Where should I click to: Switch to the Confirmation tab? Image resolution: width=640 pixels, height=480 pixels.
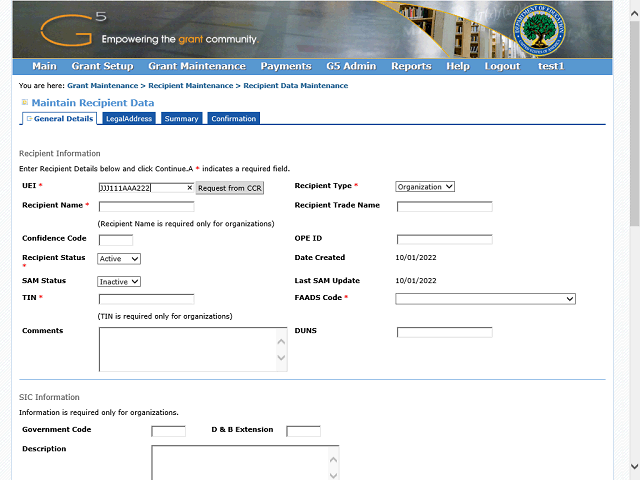[x=233, y=118]
